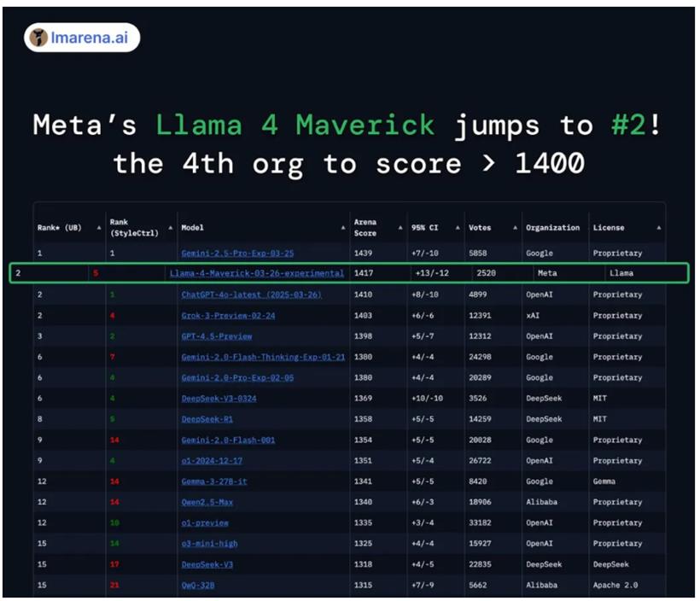This screenshot has width=700, height=601.
Task: Select the +13/-12 confidence interval cell
Action: pos(432,273)
